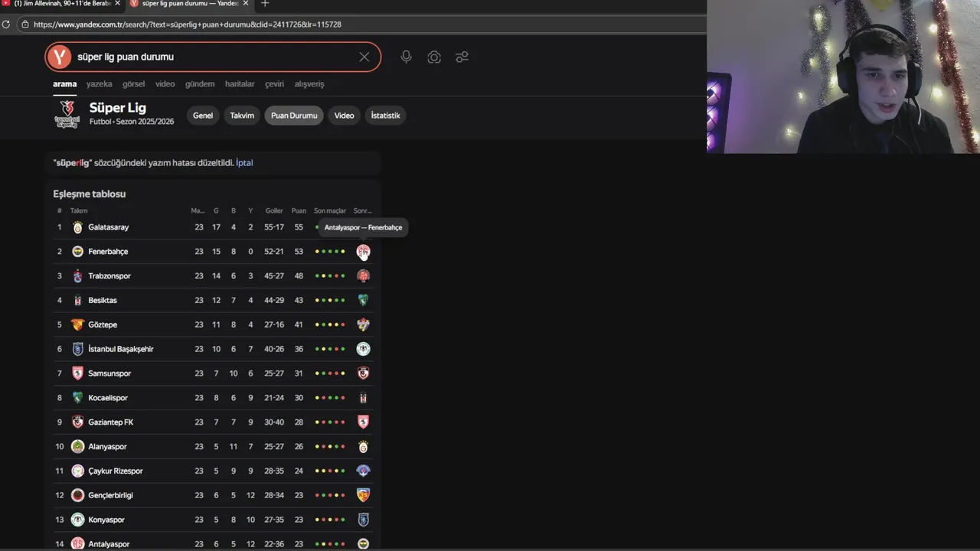Viewport: 980px width, 551px height.
Task: Click next opponent crest in Fenerbahçe row
Action: 364,252
